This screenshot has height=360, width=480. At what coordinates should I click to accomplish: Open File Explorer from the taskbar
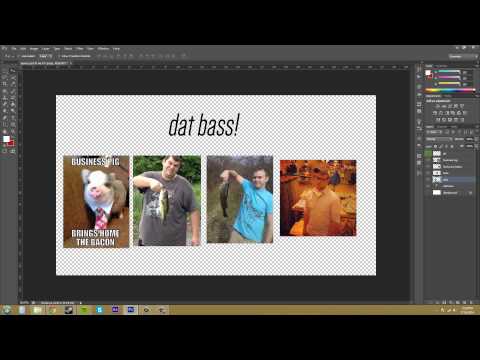coord(37,310)
